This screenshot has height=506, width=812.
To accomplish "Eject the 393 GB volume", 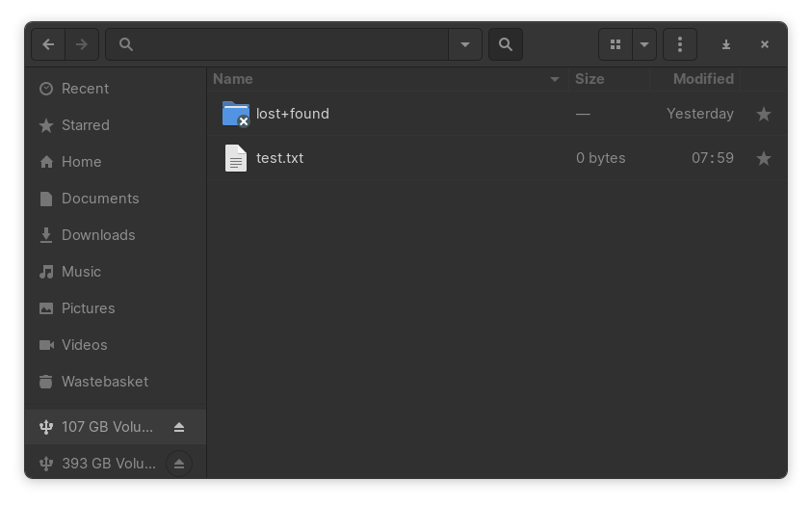I will [x=179, y=464].
